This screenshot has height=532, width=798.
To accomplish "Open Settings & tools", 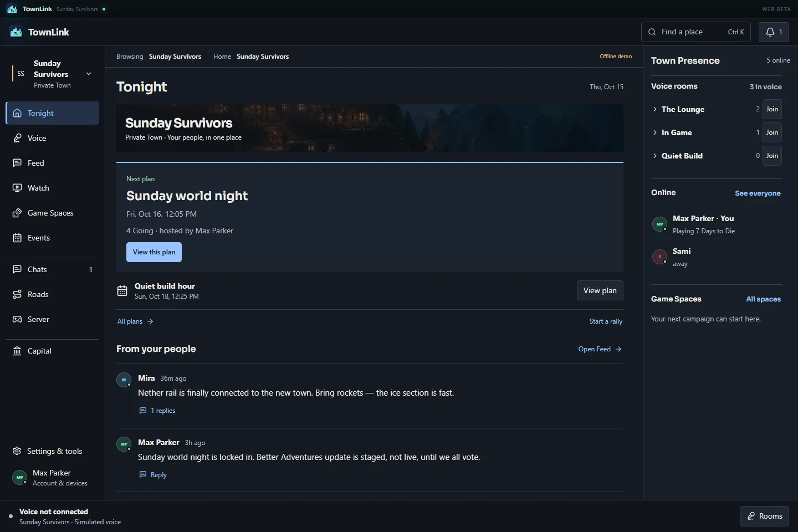I will pos(53,451).
